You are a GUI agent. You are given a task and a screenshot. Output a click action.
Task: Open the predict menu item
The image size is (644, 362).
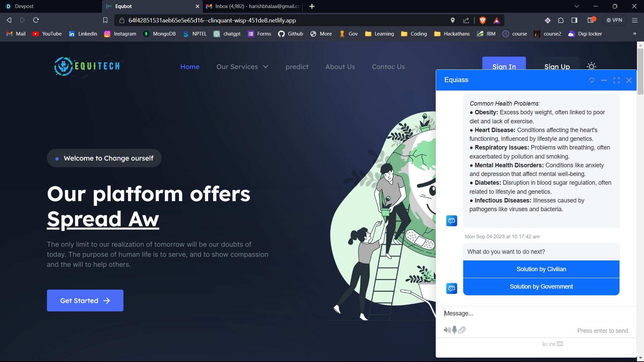point(297,67)
